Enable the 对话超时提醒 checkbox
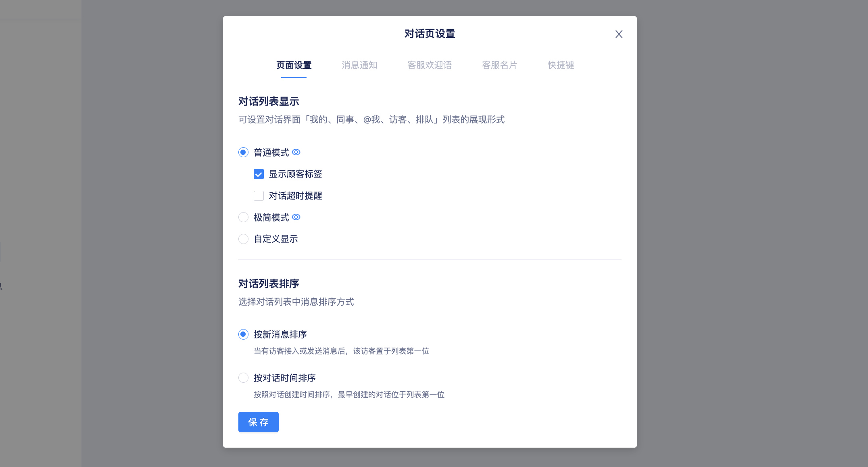 click(259, 196)
